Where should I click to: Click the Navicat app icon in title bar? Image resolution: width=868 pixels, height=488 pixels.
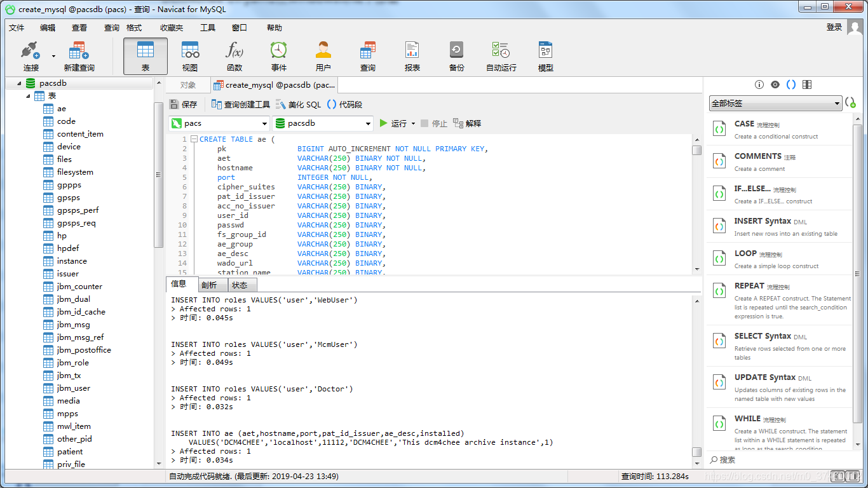(10, 9)
